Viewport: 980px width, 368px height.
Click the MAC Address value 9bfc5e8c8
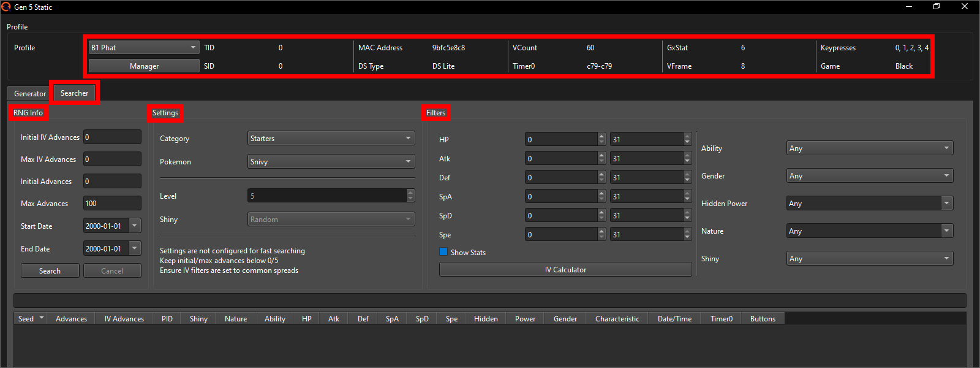448,47
